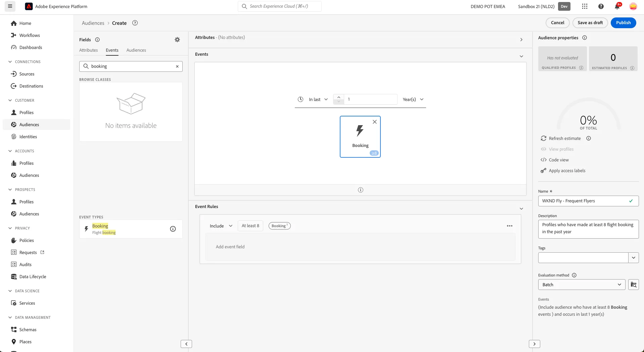This screenshot has width=644, height=352.
Task: Open the Evaluation method Batch dropdown
Action: click(x=582, y=285)
